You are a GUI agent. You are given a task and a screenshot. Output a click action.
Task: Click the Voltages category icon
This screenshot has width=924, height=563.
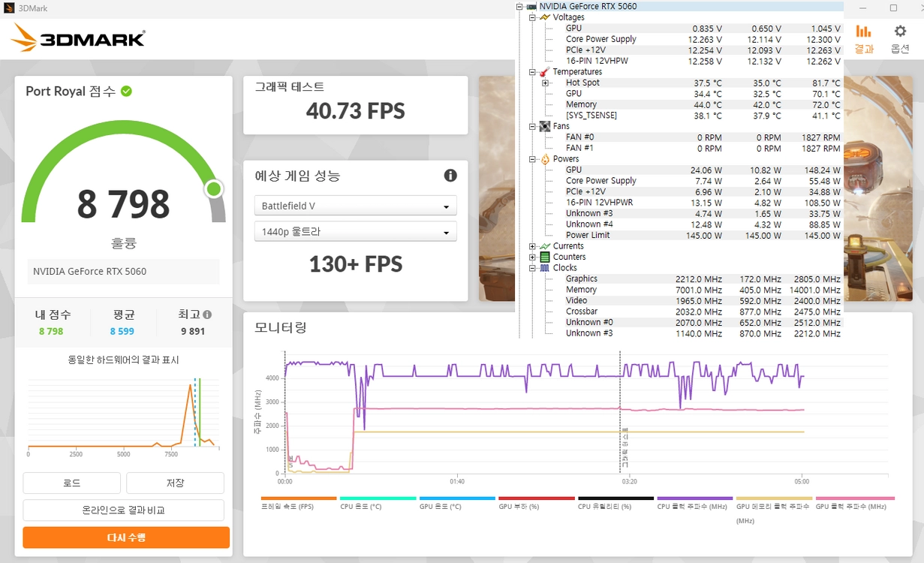click(x=545, y=17)
